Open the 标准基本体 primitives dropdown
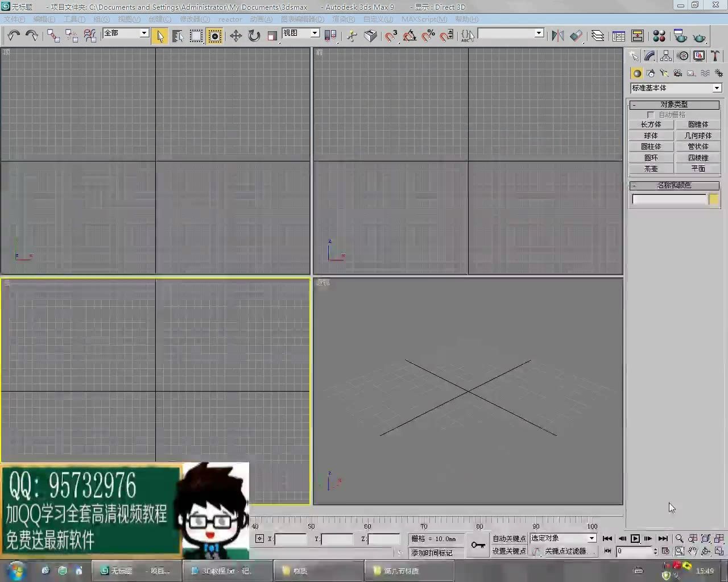728x582 pixels. point(717,88)
